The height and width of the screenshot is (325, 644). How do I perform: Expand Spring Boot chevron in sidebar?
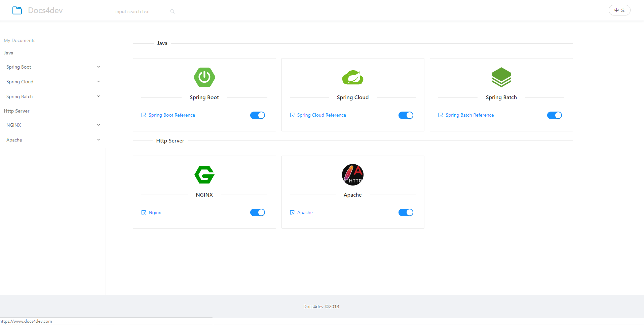click(x=99, y=67)
